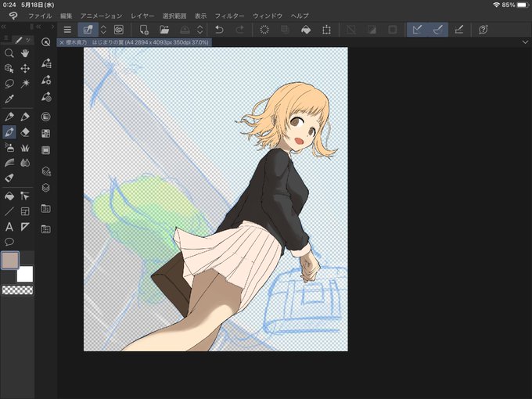Select the Frame border tool
The image size is (532, 399).
pyautogui.click(x=25, y=211)
